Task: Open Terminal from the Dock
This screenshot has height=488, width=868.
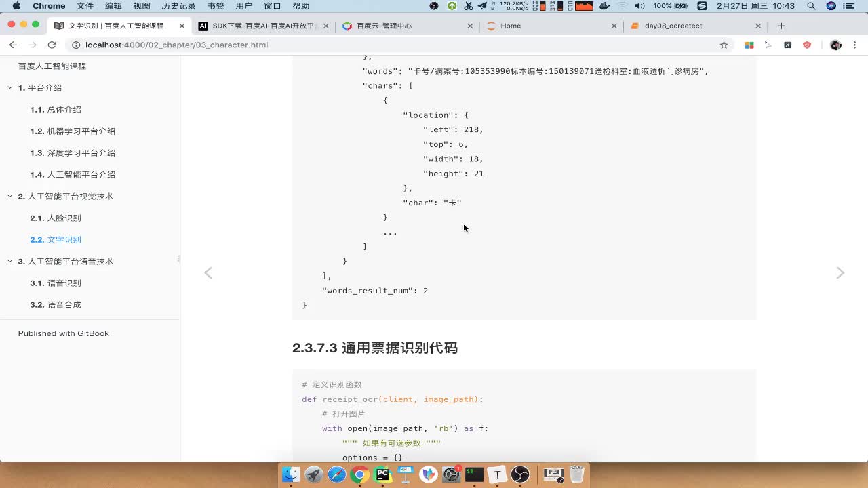Action: (x=474, y=474)
